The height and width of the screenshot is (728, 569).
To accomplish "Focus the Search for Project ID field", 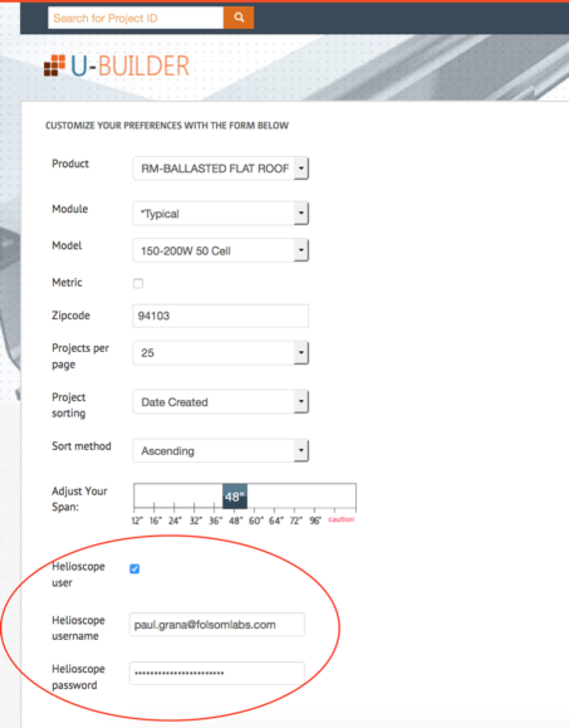I will 135,18.
